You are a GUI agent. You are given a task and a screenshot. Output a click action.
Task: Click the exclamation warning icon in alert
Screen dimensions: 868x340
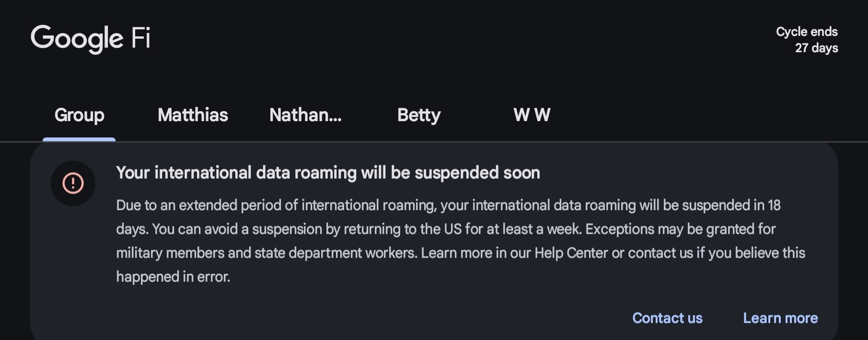pyautogui.click(x=73, y=183)
